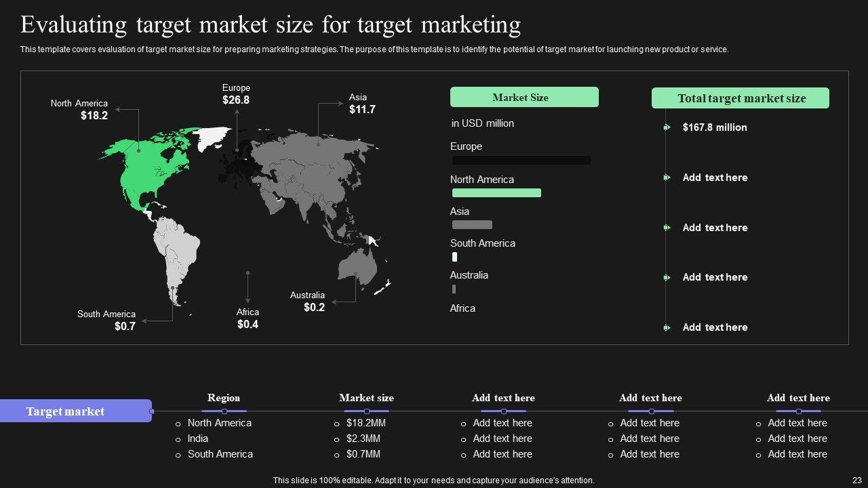Click the arrow bullet beside $167.8 million
This screenshot has width=868, height=488.
pos(667,127)
